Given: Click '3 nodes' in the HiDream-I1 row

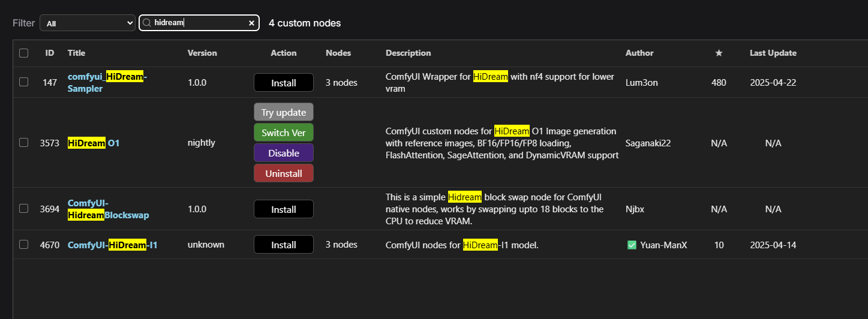Looking at the screenshot, I should pos(341,245).
